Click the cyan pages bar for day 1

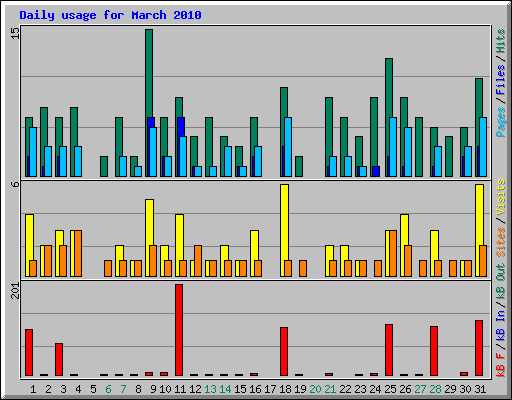pos(33,152)
